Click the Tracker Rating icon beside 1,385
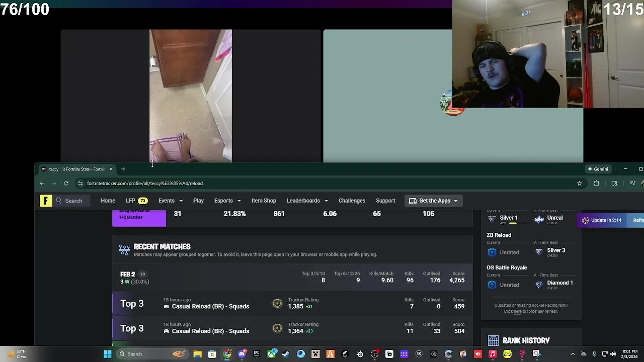 tap(277, 303)
